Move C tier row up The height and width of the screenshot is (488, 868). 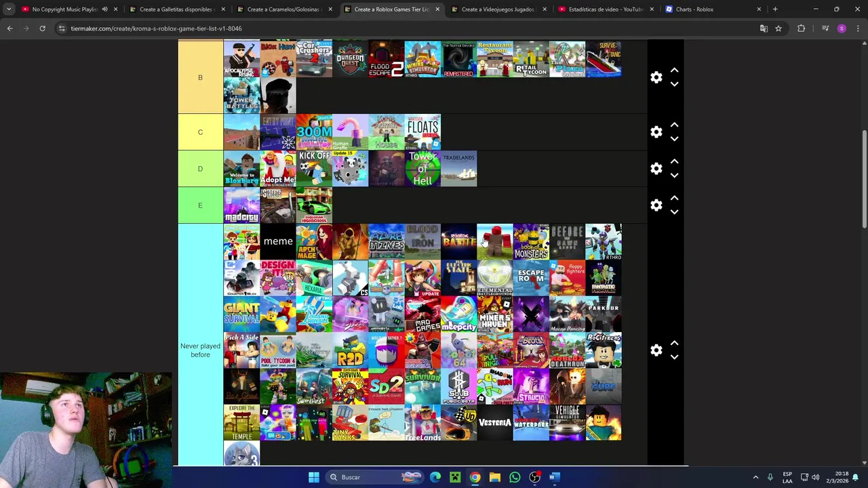click(x=674, y=125)
